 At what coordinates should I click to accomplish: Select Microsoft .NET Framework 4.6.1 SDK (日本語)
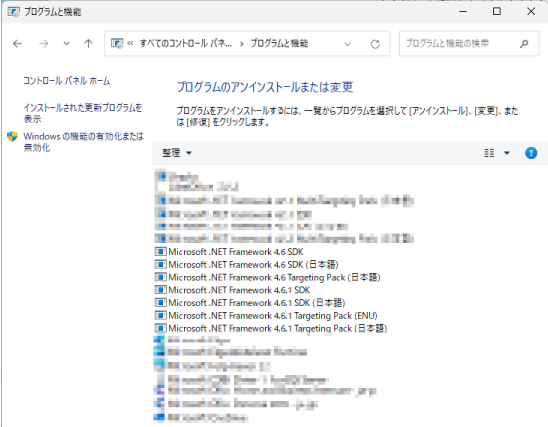tap(257, 303)
